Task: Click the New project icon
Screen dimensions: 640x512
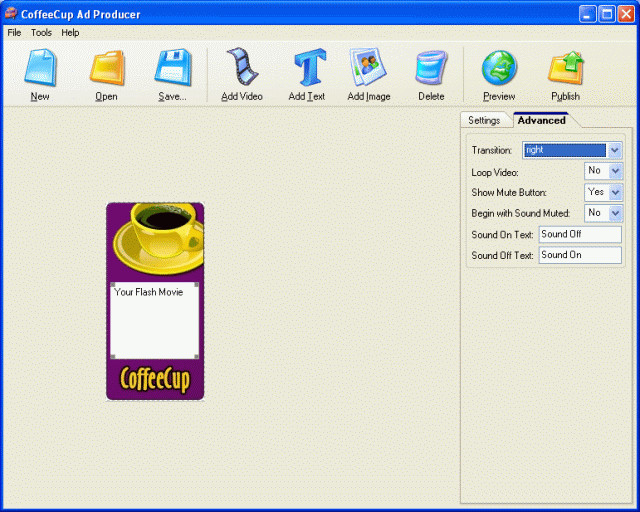Action: click(40, 67)
